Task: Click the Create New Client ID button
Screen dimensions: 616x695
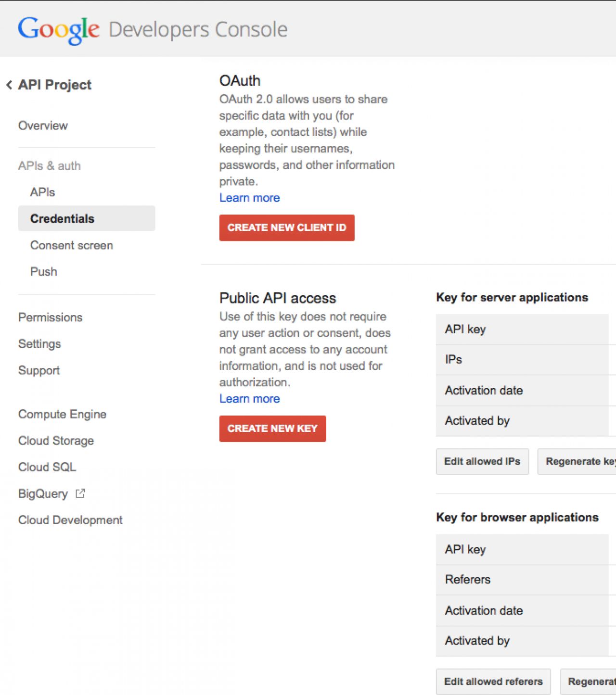Action: click(287, 228)
